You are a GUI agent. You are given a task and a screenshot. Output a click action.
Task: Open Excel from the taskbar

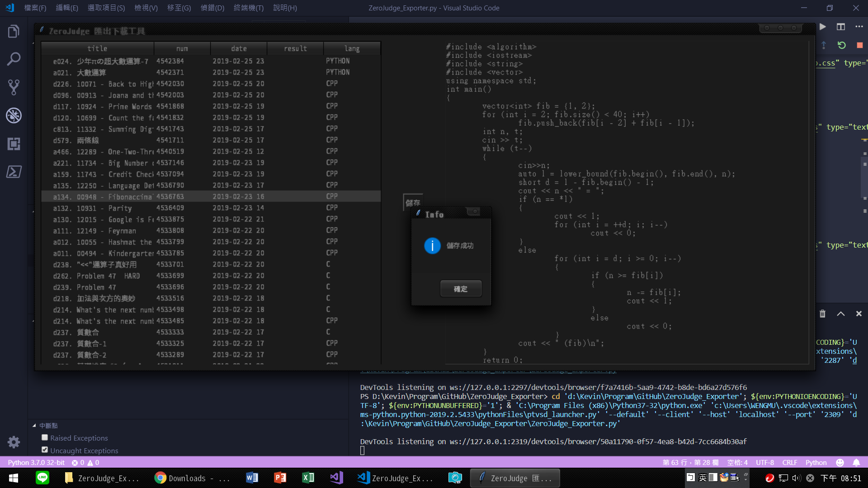coord(308,478)
